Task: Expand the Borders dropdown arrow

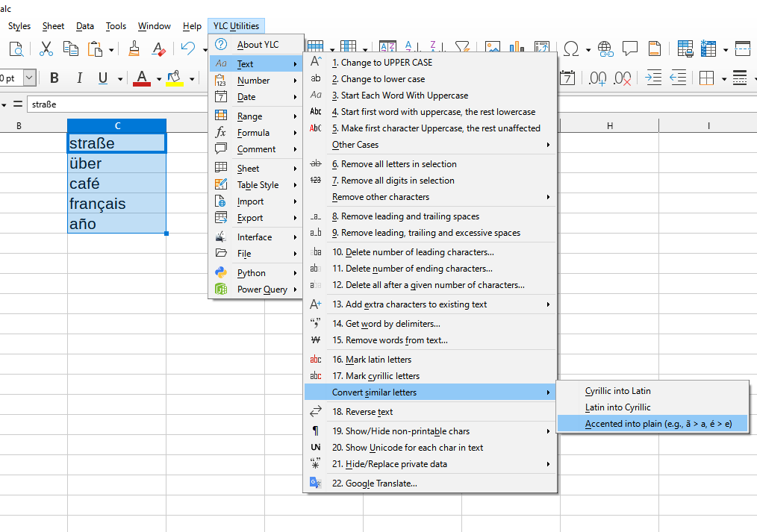Action: [723, 78]
